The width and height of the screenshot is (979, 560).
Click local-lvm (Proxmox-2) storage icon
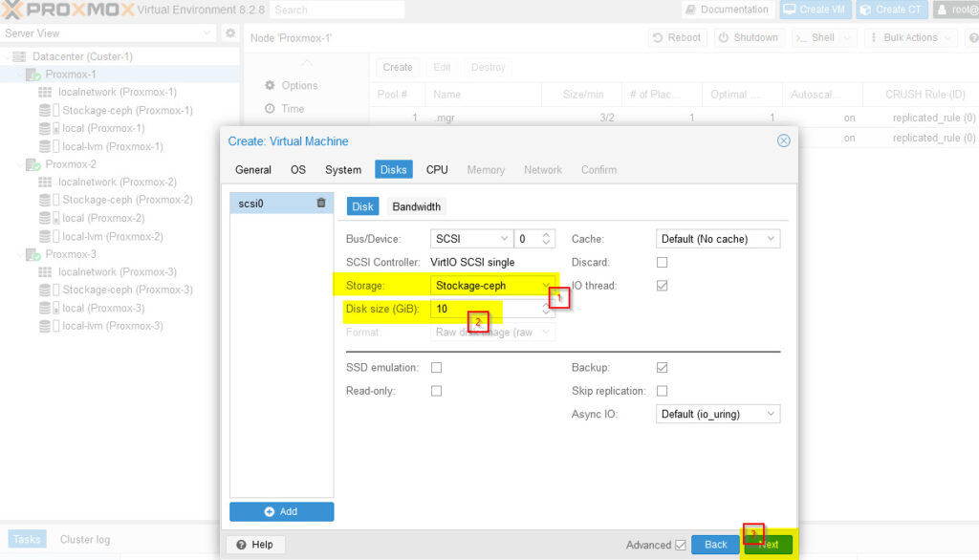click(x=50, y=237)
